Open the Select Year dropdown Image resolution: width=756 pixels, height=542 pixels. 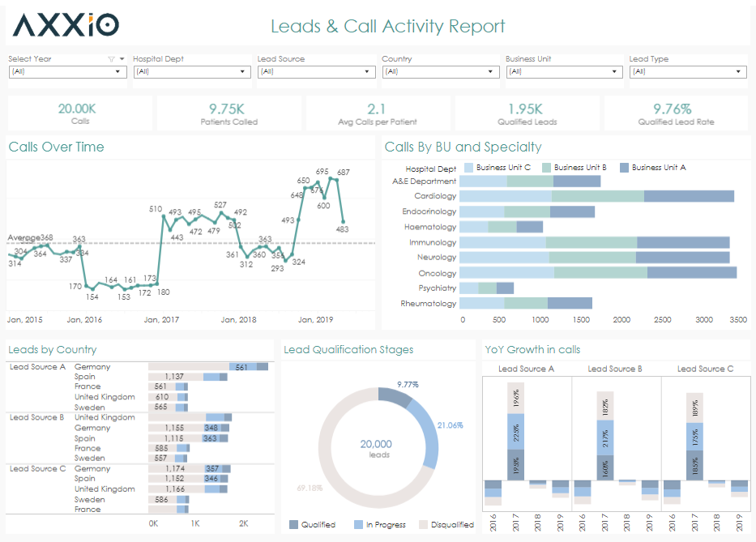[67, 72]
